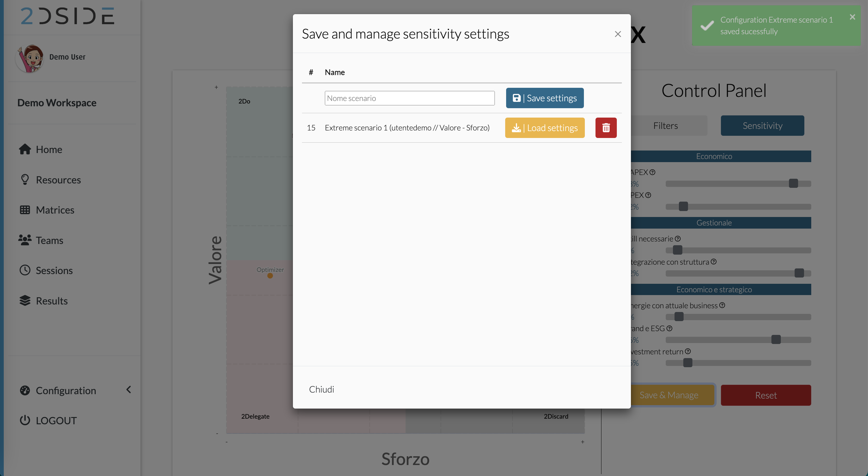The height and width of the screenshot is (476, 868).
Task: Open the Demo User avatar
Action: pos(30,58)
